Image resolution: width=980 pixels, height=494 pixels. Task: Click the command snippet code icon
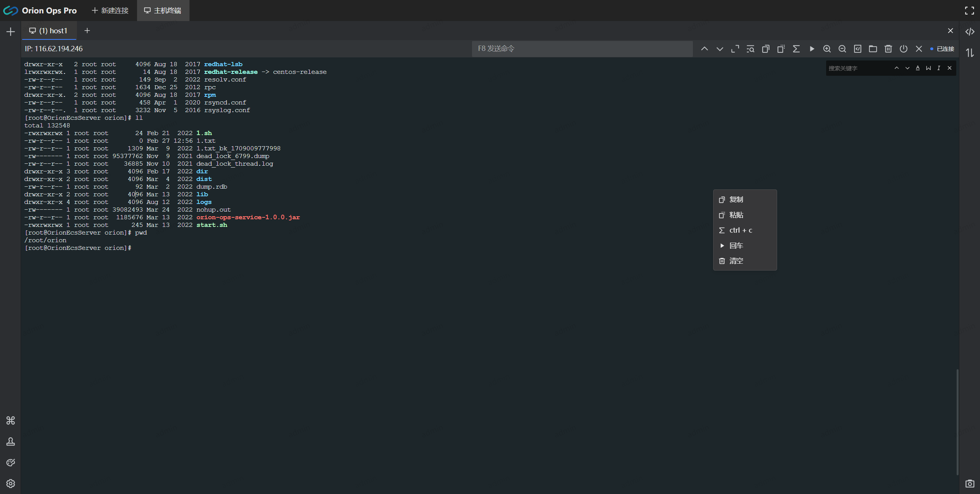pyautogui.click(x=970, y=32)
